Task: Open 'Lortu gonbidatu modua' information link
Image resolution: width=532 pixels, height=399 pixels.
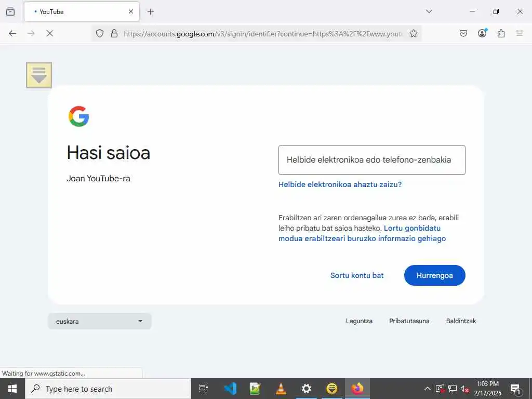Action: point(362,233)
